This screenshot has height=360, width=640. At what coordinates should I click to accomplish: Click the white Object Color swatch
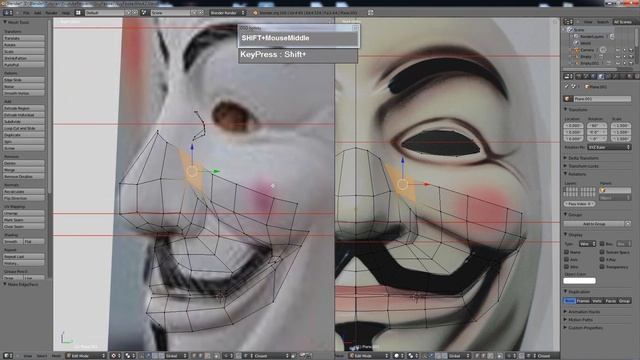[579, 281]
